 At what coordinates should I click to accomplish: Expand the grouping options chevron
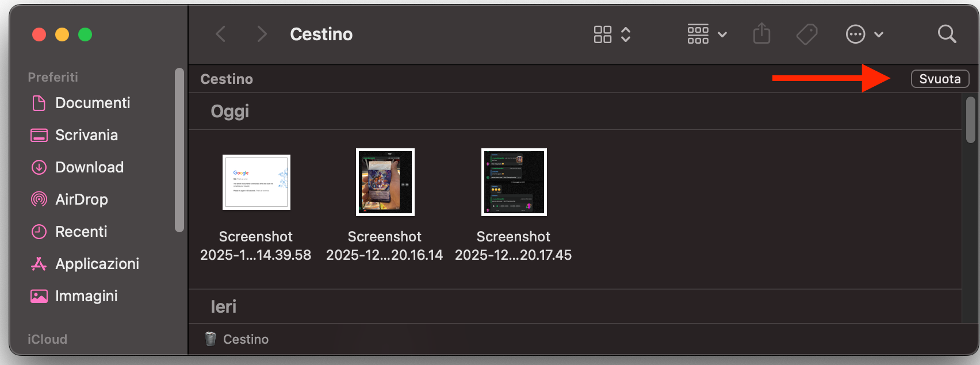click(x=722, y=34)
